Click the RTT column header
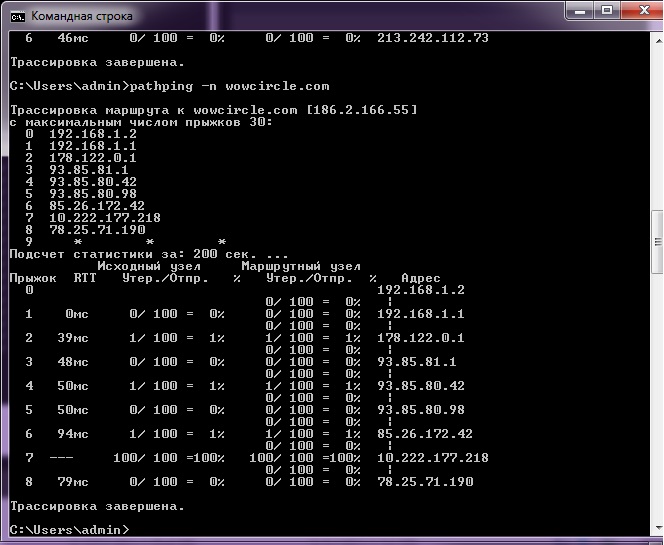The width and height of the screenshot is (664, 545). tap(84, 278)
